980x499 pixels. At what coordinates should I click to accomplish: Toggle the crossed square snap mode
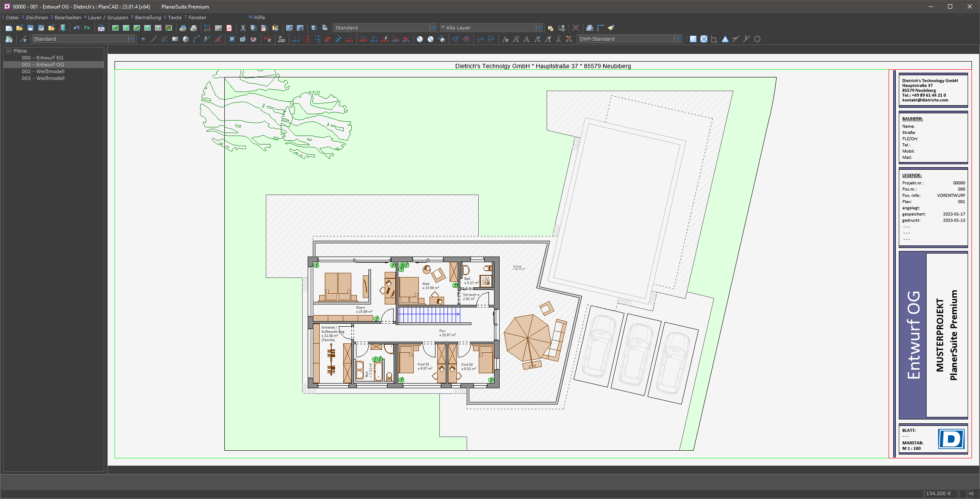pos(704,39)
